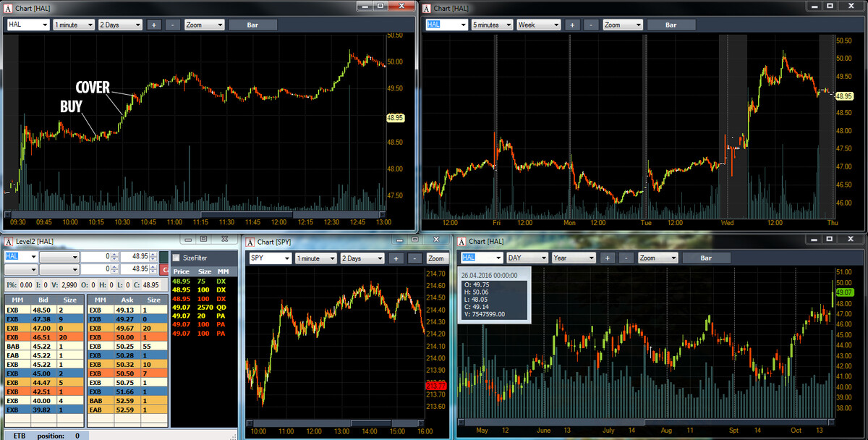Click the + button in SPY chart toolbar

[395, 258]
